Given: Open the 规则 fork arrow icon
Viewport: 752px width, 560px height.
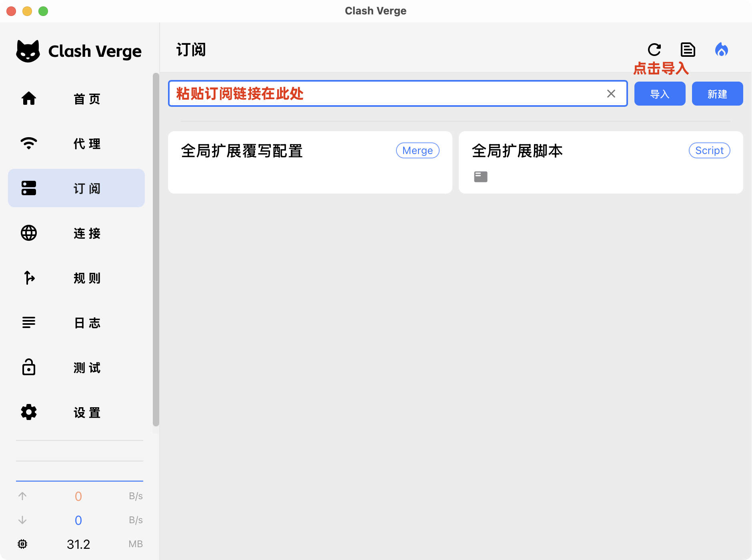Looking at the screenshot, I should [29, 278].
